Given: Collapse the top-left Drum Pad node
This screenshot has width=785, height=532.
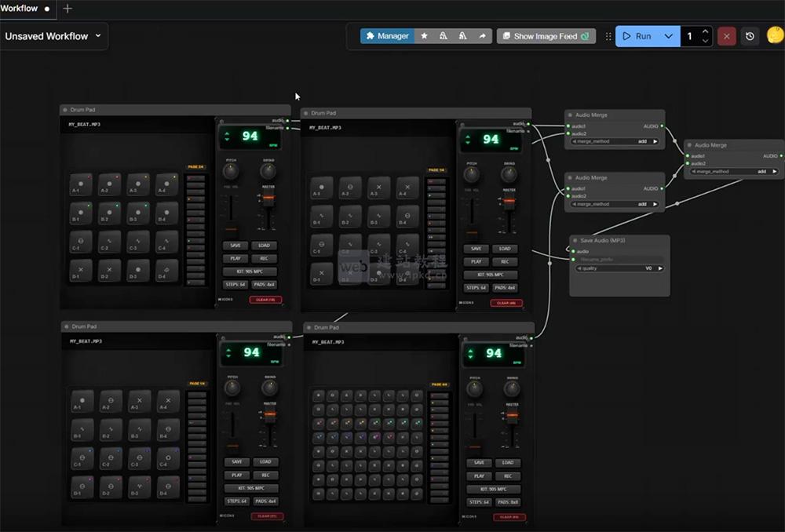Looking at the screenshot, I should pos(65,110).
